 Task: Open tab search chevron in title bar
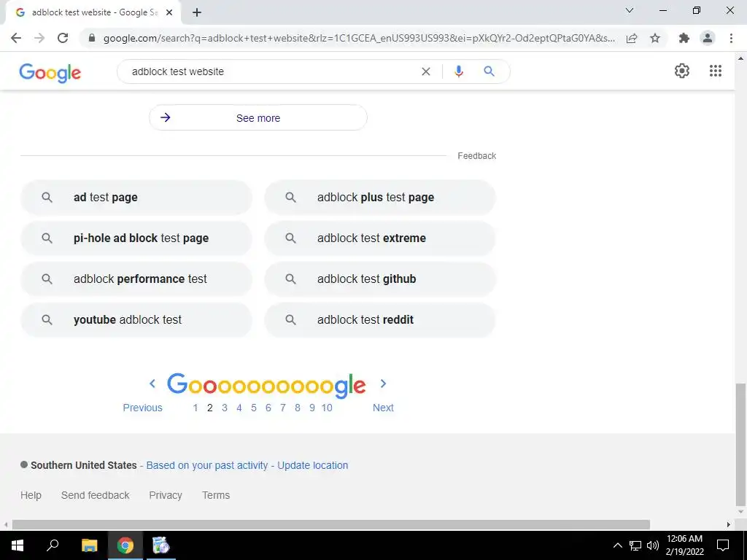pyautogui.click(x=630, y=10)
